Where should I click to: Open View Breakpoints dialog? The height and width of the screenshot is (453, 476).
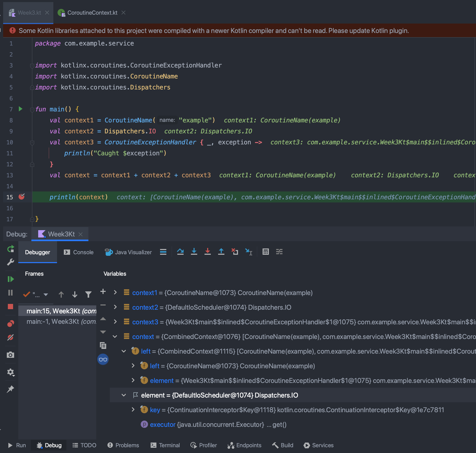point(10,324)
